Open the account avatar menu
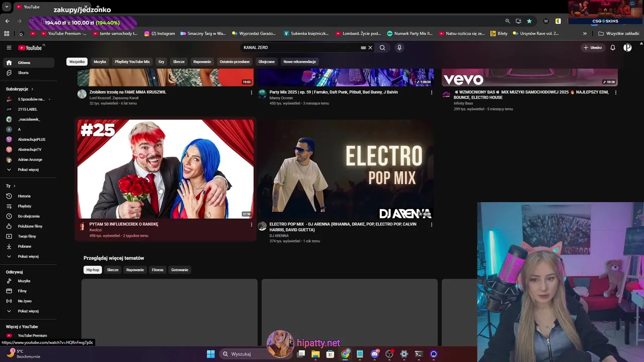644x362 pixels. [627, 48]
